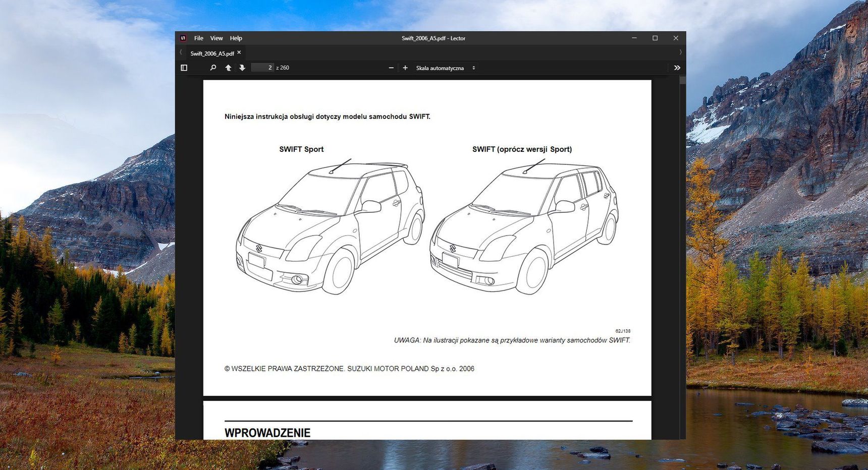Click the figure code 62J138
Viewport: 868px width, 470px height.
pyautogui.click(x=623, y=331)
